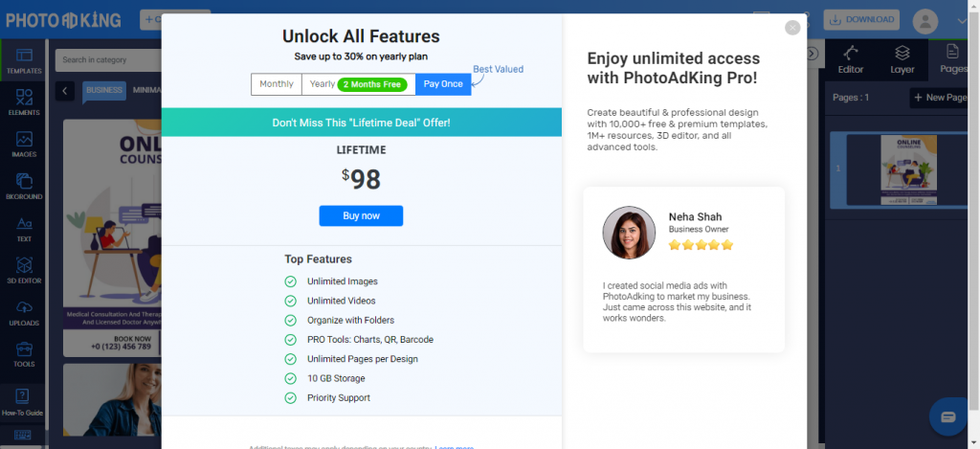This screenshot has width=980, height=449.
Task: Open the Uploads panel
Action: (x=24, y=313)
